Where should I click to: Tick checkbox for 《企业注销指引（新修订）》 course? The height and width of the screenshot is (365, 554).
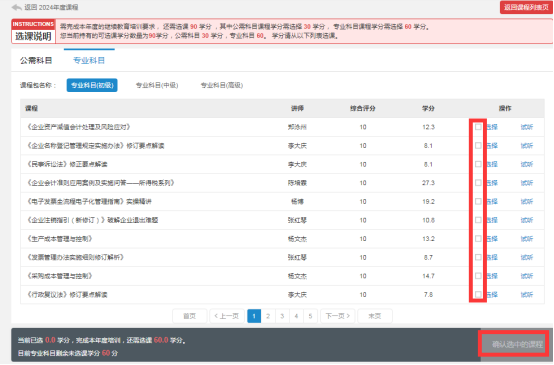(x=478, y=220)
